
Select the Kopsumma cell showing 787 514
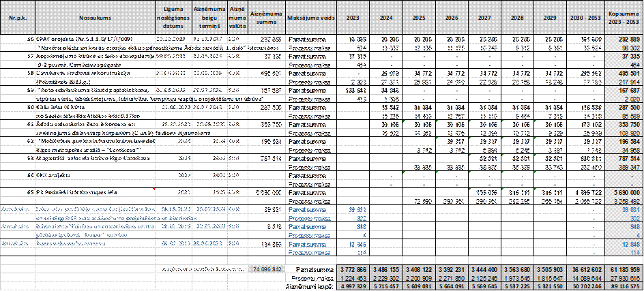(624, 157)
